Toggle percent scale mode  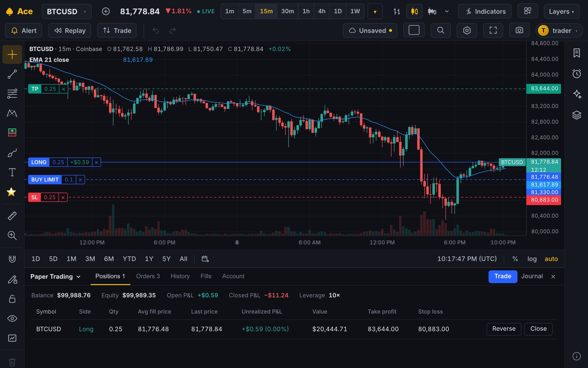point(515,259)
